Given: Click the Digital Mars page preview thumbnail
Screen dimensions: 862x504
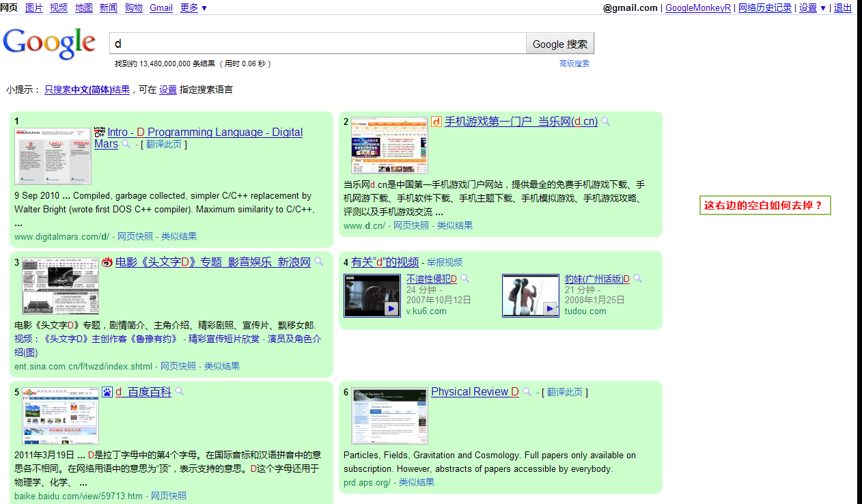Looking at the screenshot, I should point(53,155).
